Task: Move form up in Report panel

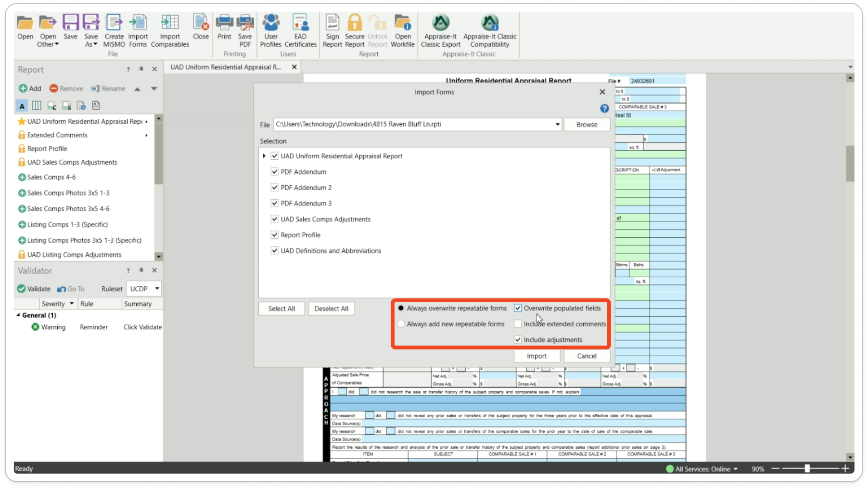Action: (137, 89)
